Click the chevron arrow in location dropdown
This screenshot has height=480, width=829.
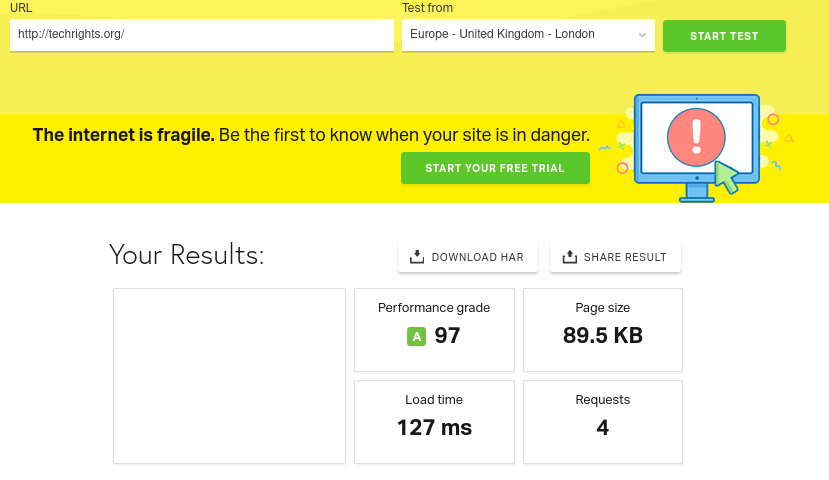coord(642,35)
